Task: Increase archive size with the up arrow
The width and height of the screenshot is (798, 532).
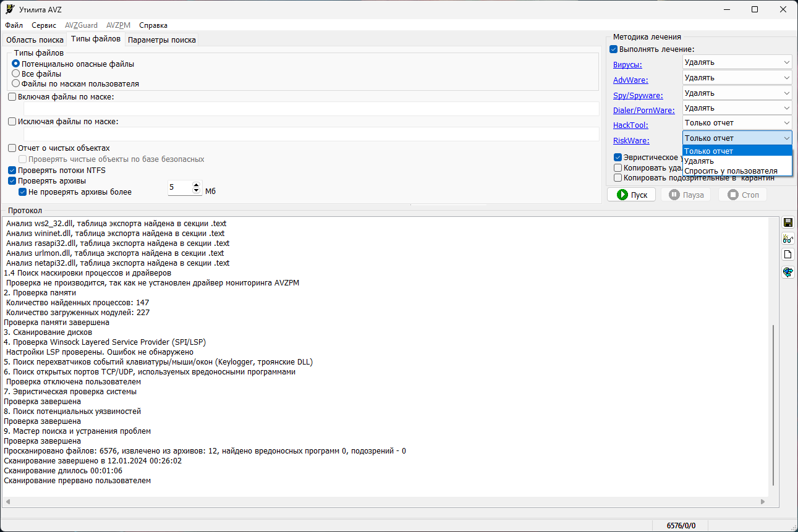Action: [x=197, y=184]
